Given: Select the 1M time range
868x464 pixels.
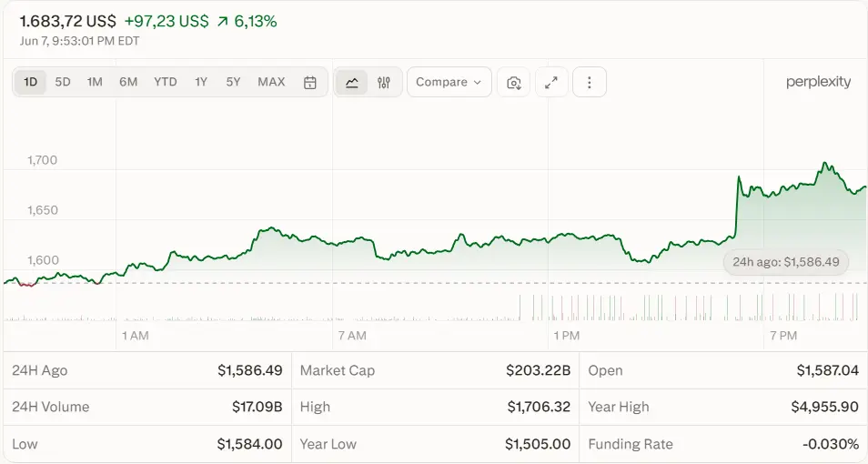Looking at the screenshot, I should pyautogui.click(x=95, y=82).
